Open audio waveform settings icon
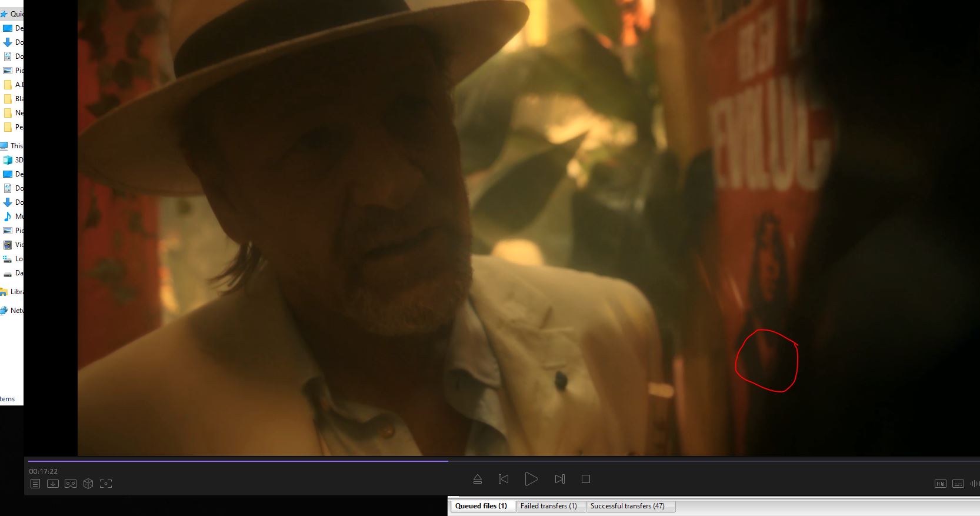The width and height of the screenshot is (980, 516). point(975,484)
